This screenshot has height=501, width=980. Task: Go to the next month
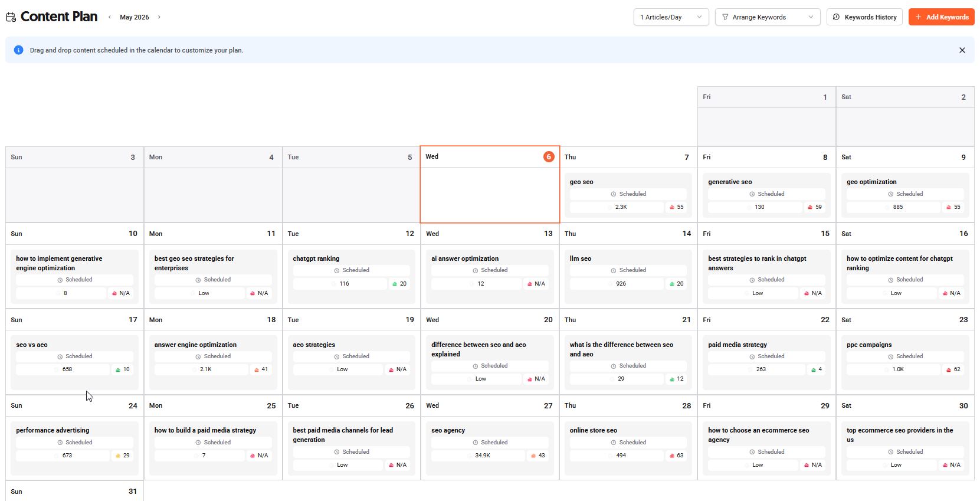[x=159, y=17]
